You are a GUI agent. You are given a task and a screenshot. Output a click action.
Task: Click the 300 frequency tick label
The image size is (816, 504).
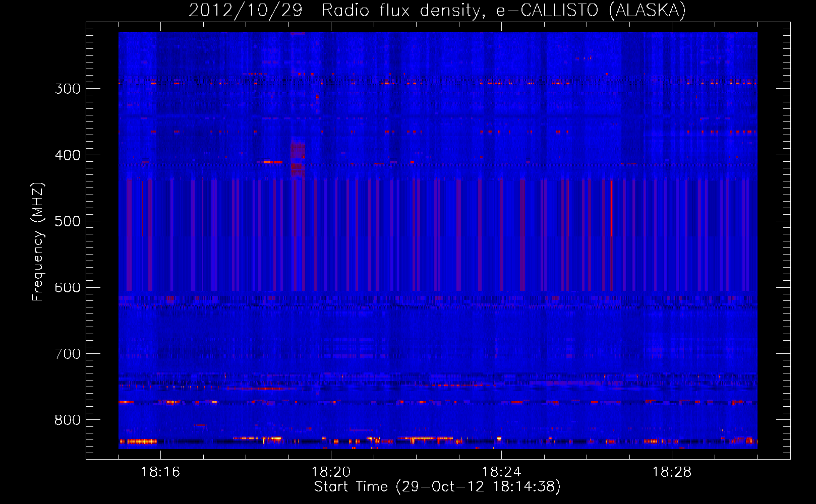[x=68, y=89]
